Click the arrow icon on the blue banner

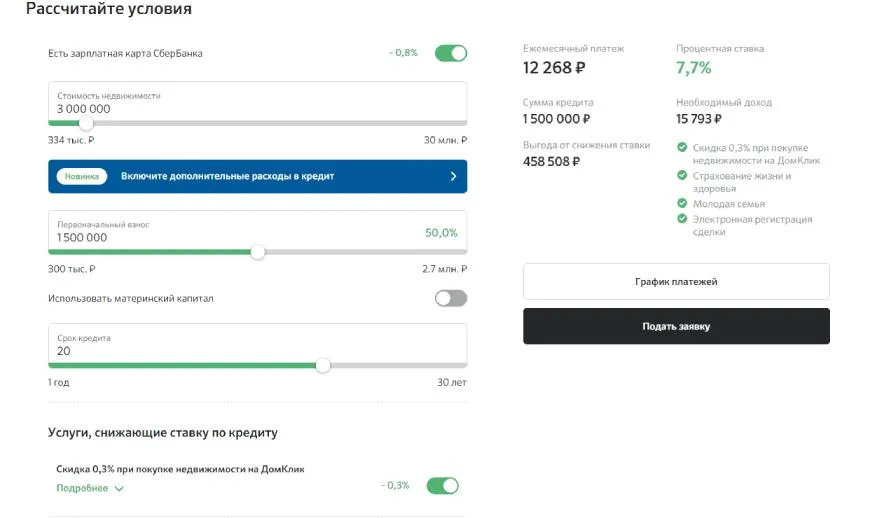[453, 176]
